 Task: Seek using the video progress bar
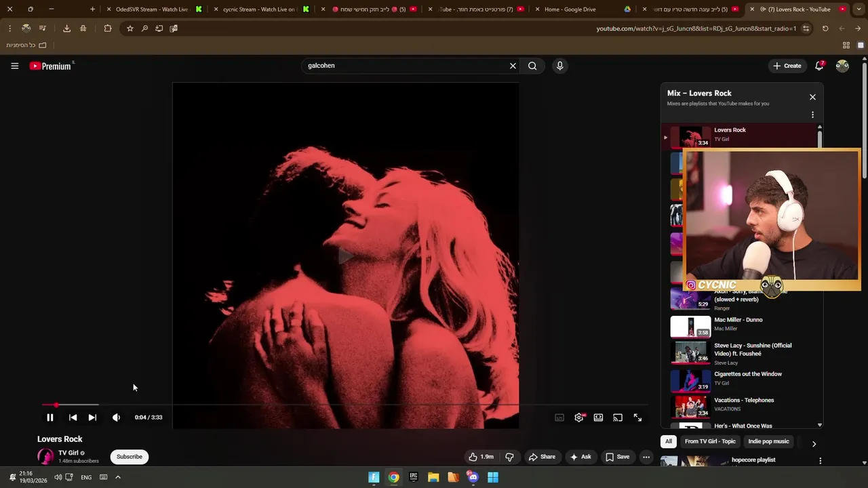[344, 405]
